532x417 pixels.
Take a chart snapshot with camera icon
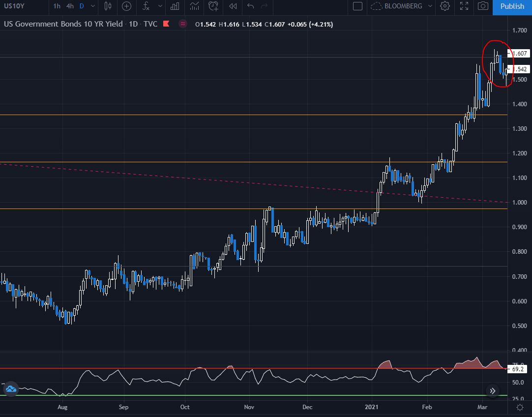(x=483, y=6)
